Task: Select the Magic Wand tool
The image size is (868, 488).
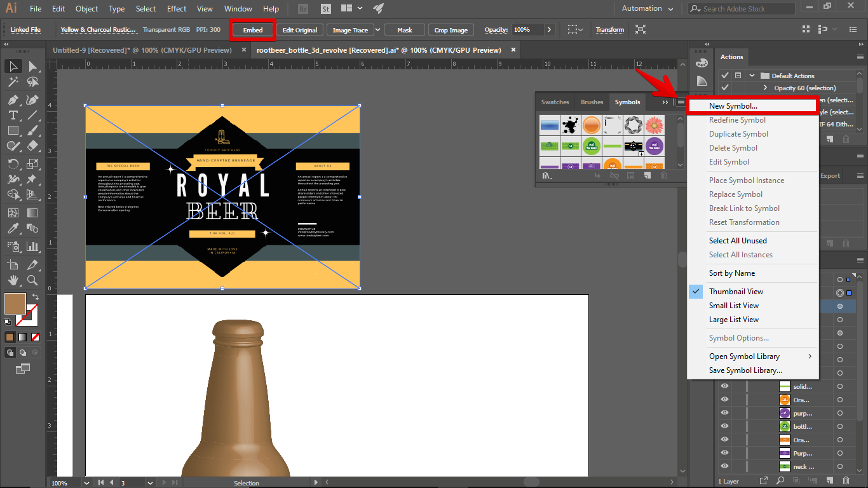Action: point(13,82)
